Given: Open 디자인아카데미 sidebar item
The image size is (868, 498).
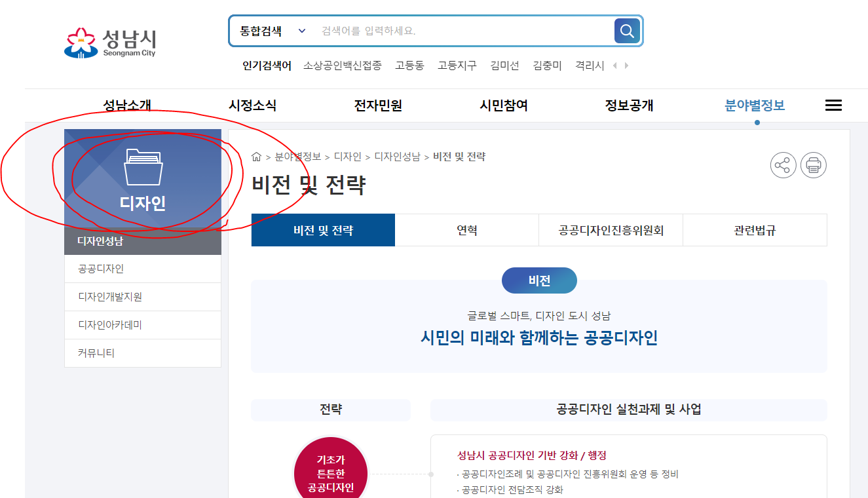Looking at the screenshot, I should pyautogui.click(x=143, y=325).
